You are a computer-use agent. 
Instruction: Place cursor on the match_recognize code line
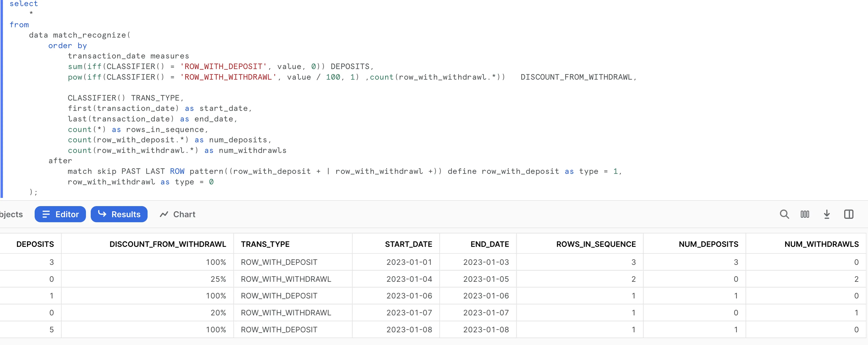click(80, 35)
